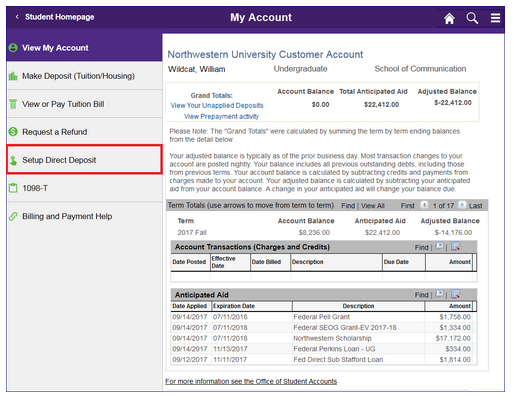Click the $1,758.00 Pell Grant amount
Viewport: 514px width, 400px height.
455,317
